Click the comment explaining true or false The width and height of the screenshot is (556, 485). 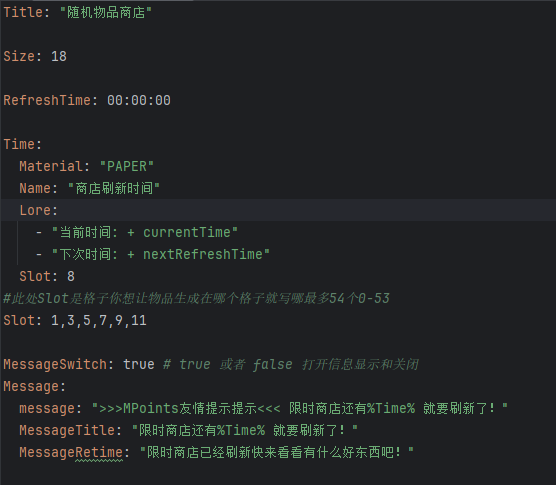[x=291, y=364]
